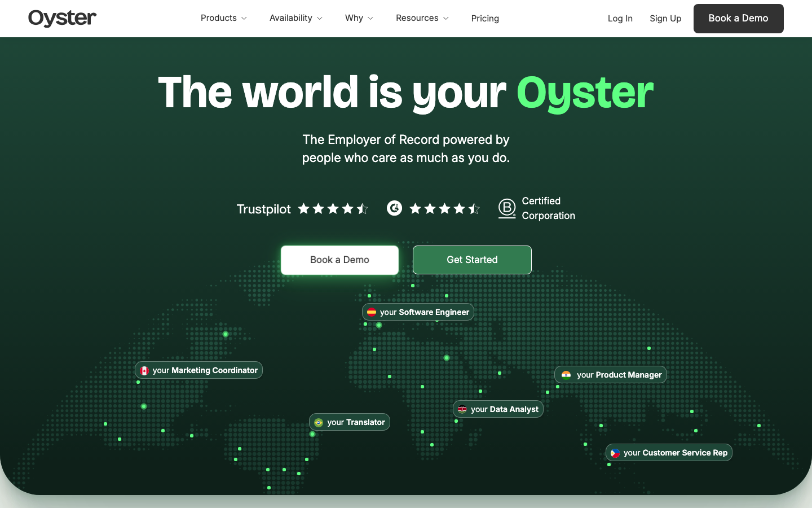Select the your Translator tag

click(350, 422)
